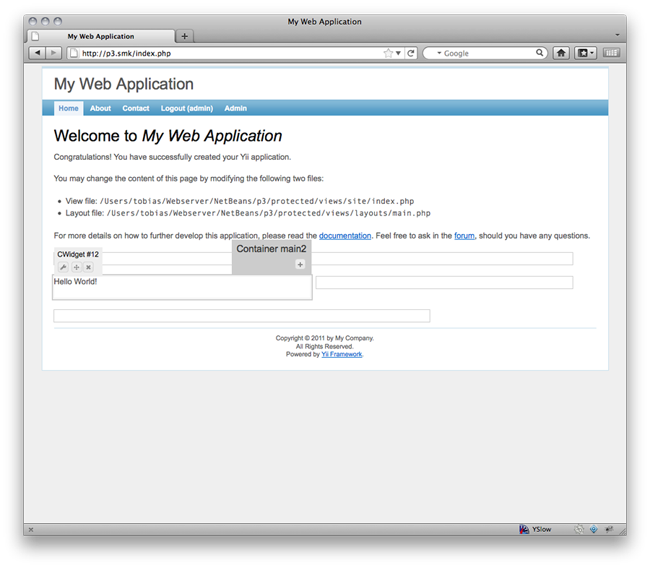Open the browser home page icon
650x568 pixels.
point(561,53)
